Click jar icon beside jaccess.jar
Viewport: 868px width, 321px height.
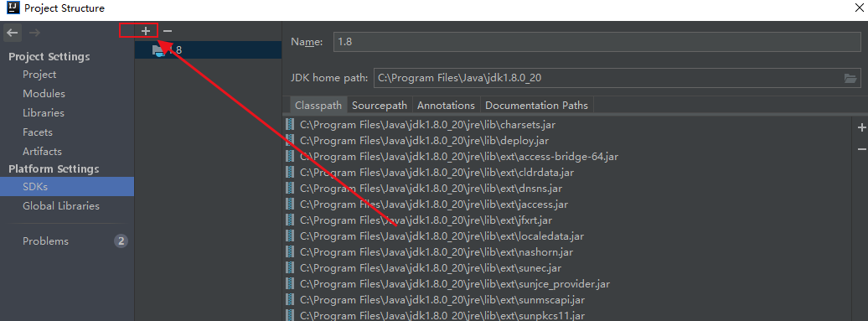[x=290, y=205]
